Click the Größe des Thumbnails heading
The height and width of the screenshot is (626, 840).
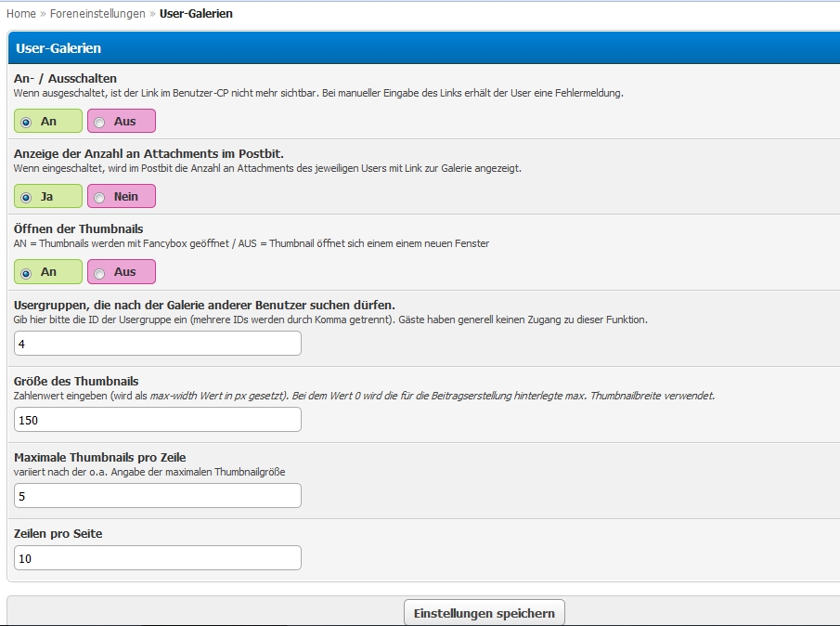point(76,381)
